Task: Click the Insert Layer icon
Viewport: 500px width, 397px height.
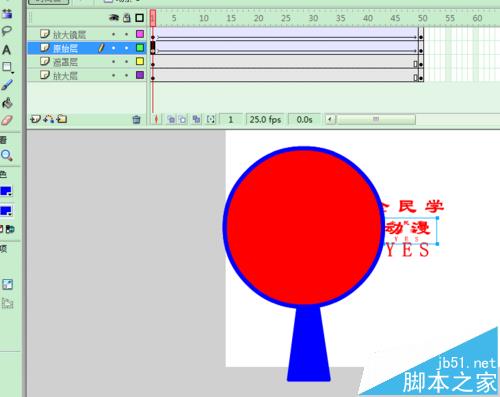Action: [x=35, y=119]
